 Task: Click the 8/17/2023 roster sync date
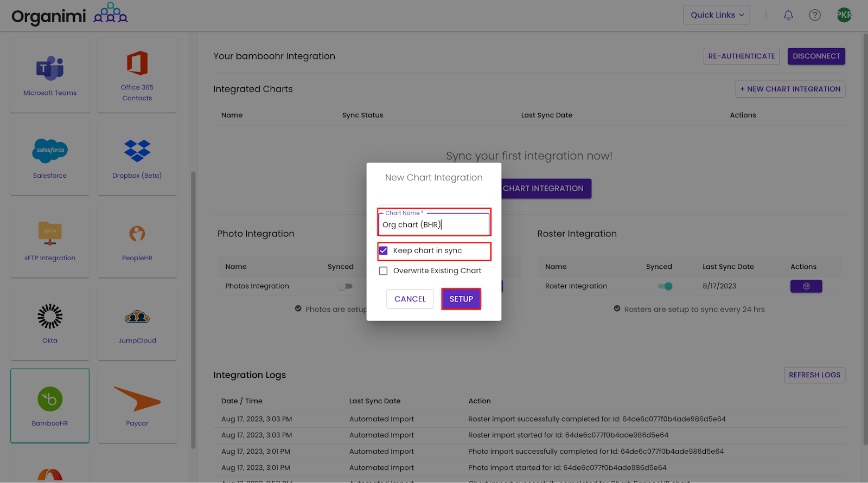pyautogui.click(x=719, y=286)
